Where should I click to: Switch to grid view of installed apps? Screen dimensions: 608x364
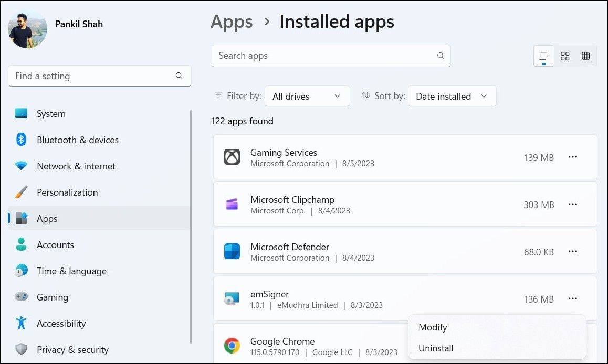(565, 56)
